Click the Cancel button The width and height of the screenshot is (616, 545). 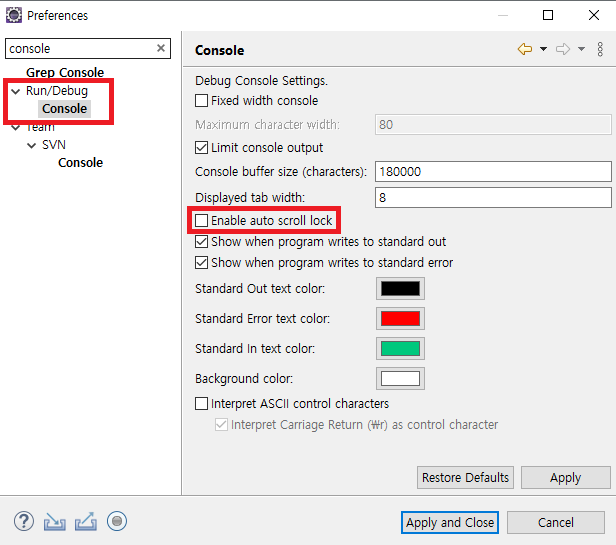[556, 523]
